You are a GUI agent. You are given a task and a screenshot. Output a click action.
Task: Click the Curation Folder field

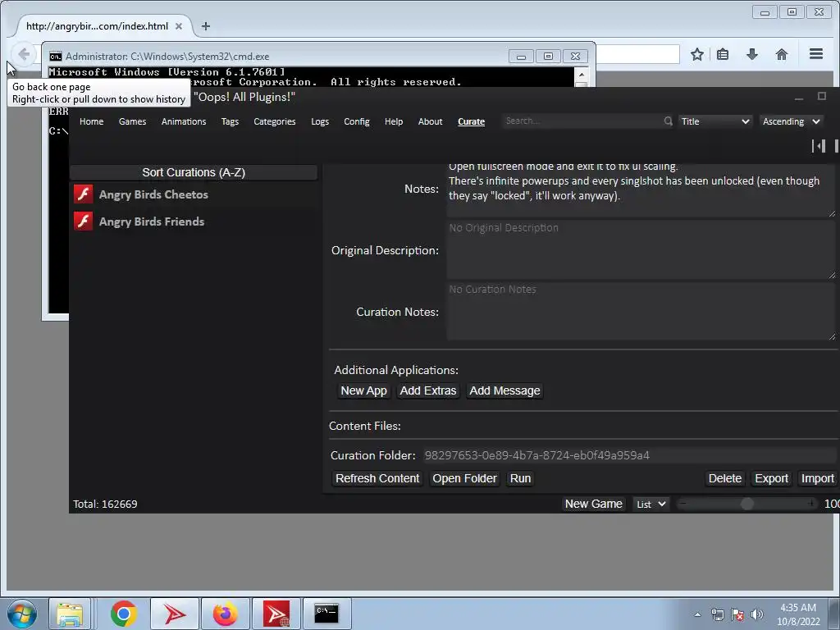pyautogui.click(x=629, y=455)
